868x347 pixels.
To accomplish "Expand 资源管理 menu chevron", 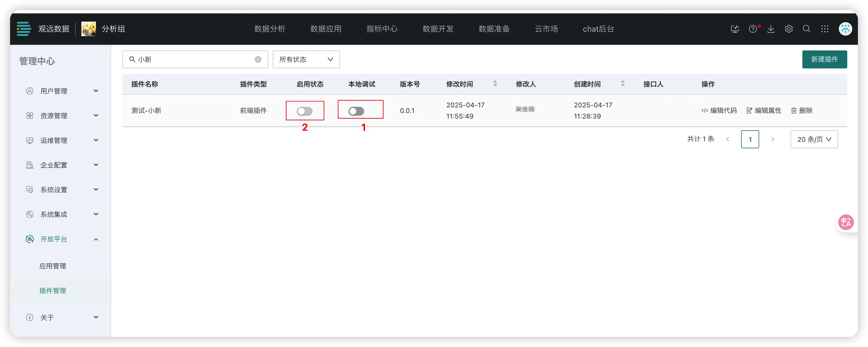I will (96, 115).
